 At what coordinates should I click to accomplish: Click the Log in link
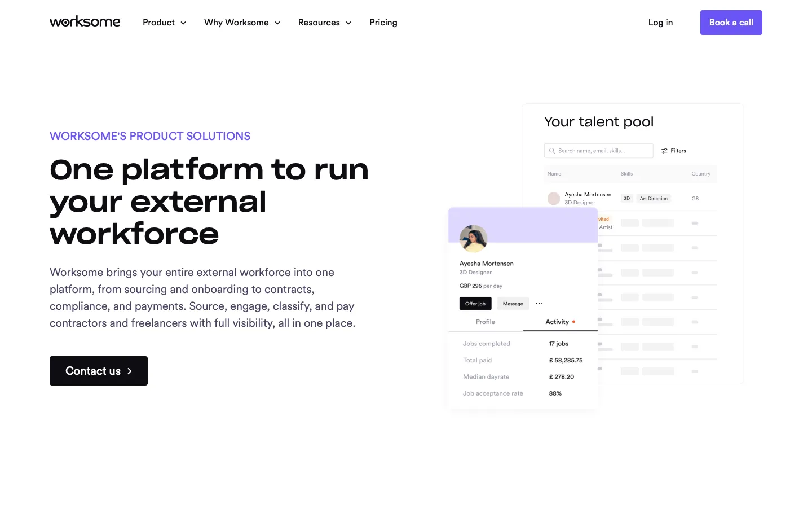[x=660, y=23]
